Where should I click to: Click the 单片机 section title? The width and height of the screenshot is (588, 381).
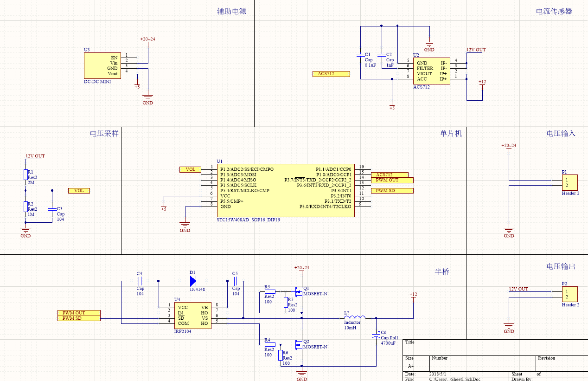[x=451, y=133]
